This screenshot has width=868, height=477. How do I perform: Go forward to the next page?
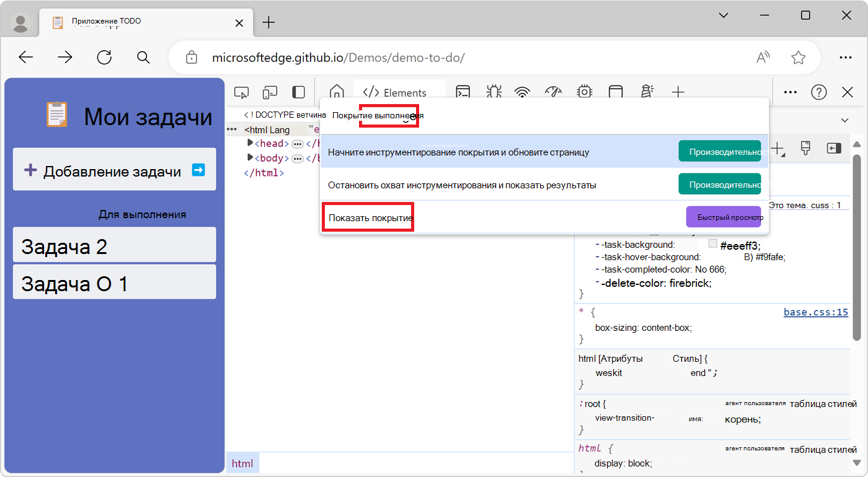[65, 58]
